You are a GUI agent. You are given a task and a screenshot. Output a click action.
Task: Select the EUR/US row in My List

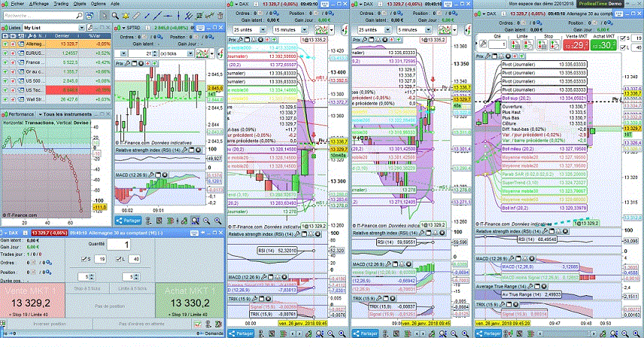click(x=56, y=53)
